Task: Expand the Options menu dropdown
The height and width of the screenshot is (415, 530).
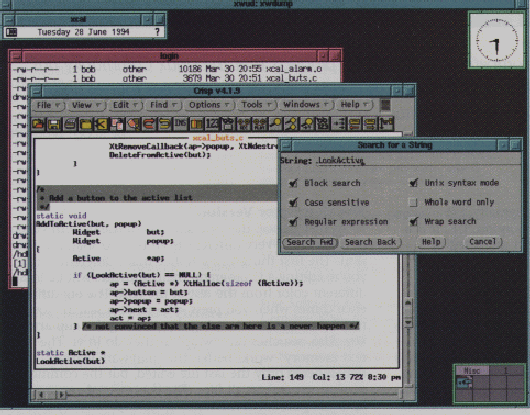Action: [x=209, y=105]
